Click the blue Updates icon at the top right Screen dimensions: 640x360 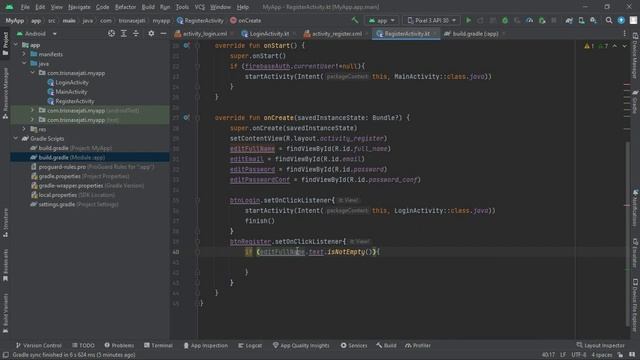621,20
